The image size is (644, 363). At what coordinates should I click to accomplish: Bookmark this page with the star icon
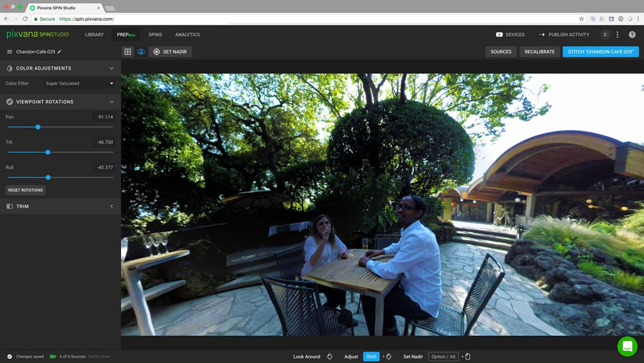pyautogui.click(x=582, y=19)
